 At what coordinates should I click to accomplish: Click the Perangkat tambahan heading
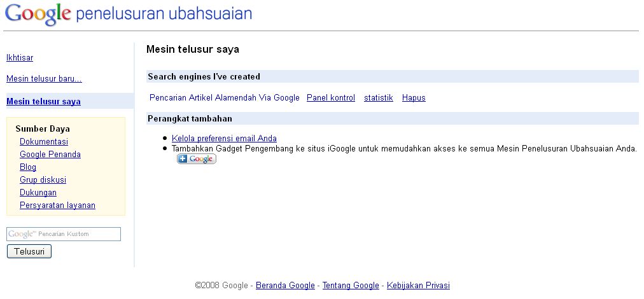[x=190, y=118]
